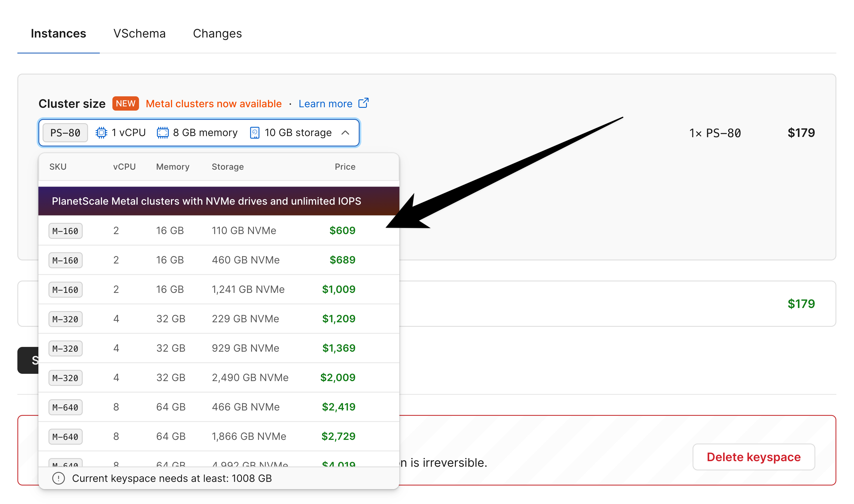Click the $1,369 price
Screen dimensions: 854x504
(x=339, y=348)
